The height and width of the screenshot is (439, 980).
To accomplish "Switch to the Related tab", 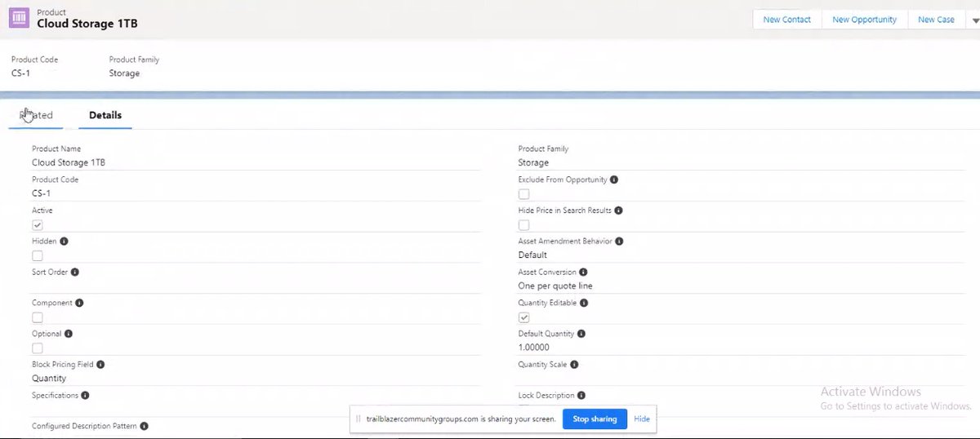I will 36,115.
